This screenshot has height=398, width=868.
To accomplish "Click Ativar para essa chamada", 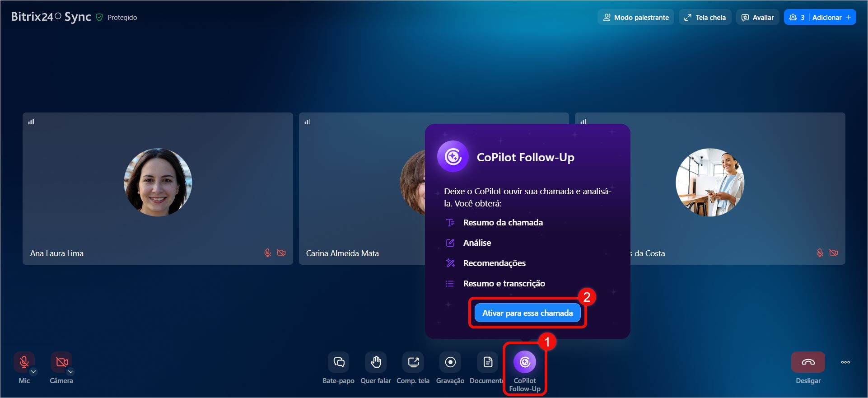I will (x=527, y=313).
